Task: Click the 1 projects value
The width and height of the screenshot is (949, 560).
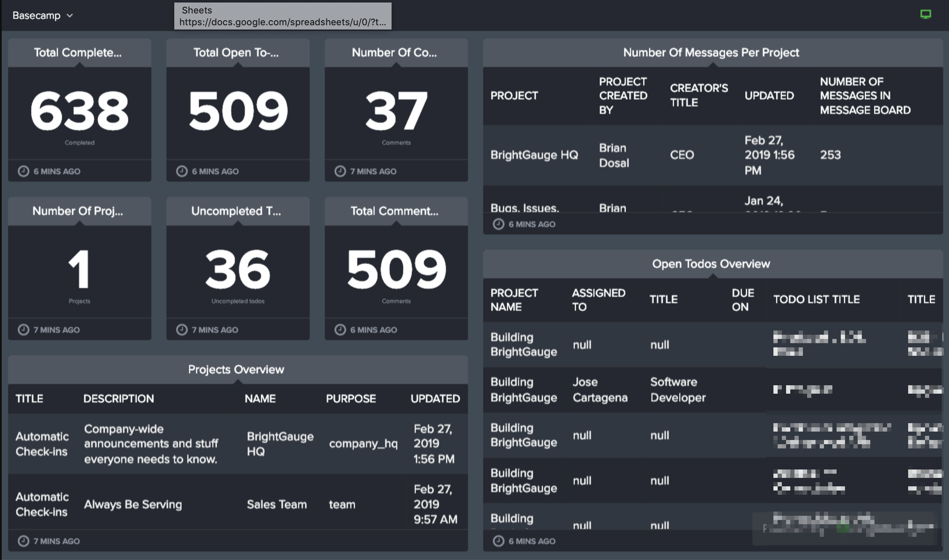Action: (x=79, y=269)
